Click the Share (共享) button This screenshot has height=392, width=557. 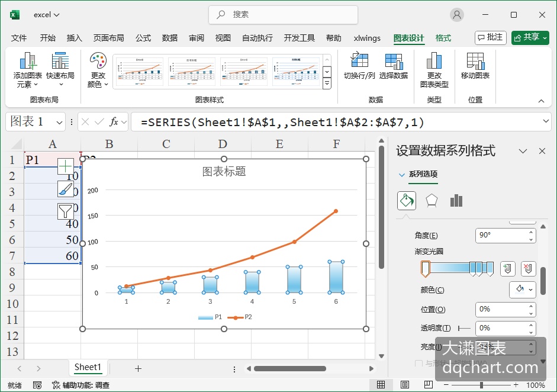pyautogui.click(x=530, y=37)
